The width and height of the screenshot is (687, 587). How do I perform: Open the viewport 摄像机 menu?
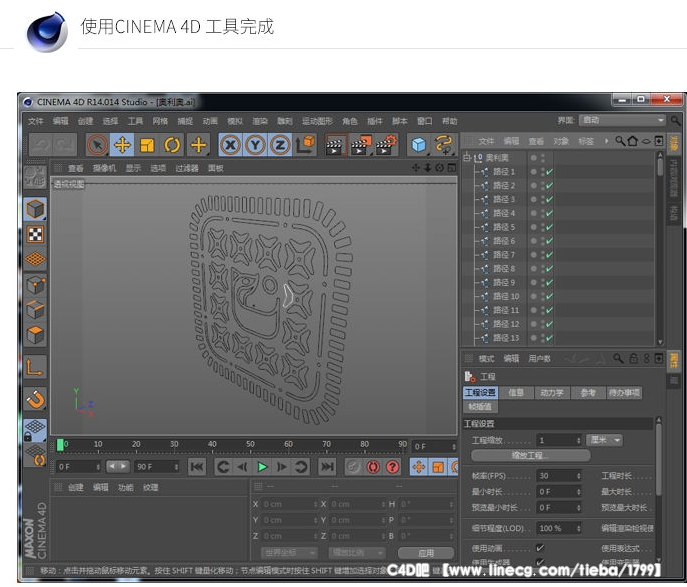[x=104, y=168]
